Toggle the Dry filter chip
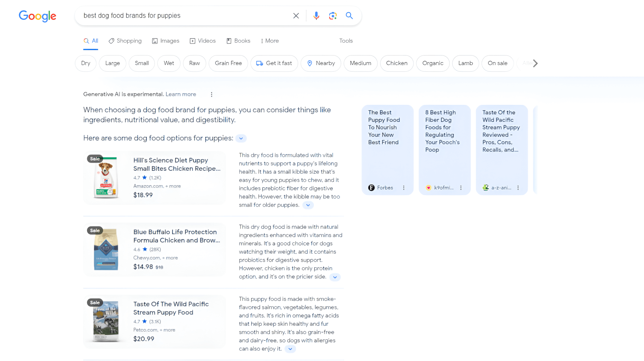Image resolution: width=644 pixels, height=361 pixels. (86, 63)
